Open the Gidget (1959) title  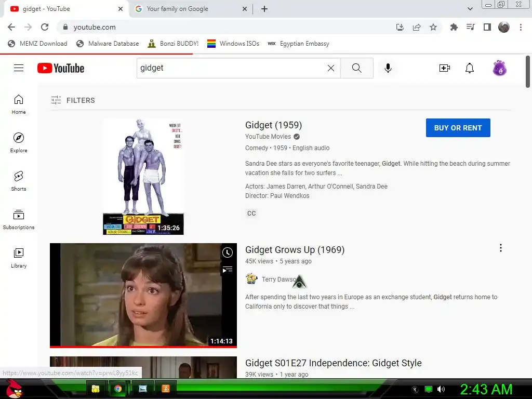click(273, 125)
